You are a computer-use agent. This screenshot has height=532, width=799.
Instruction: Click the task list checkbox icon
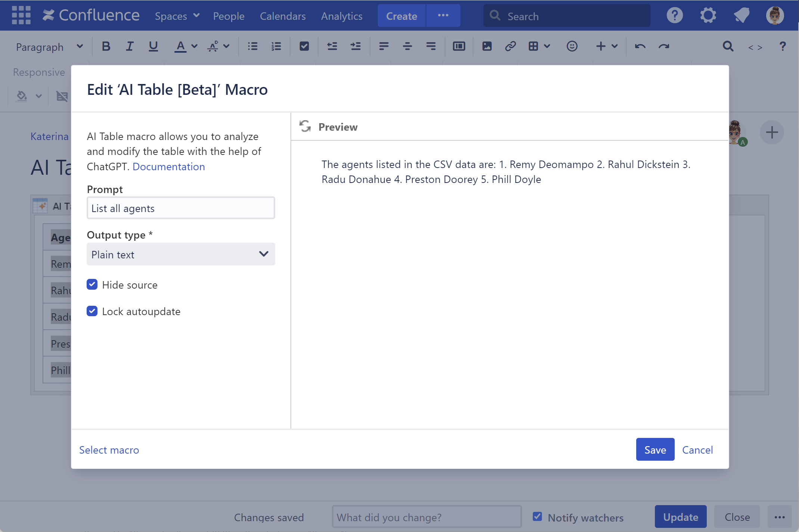pyautogui.click(x=304, y=47)
